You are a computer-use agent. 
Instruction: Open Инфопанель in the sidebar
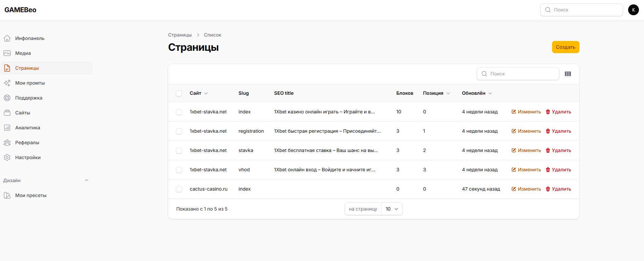(47, 38)
